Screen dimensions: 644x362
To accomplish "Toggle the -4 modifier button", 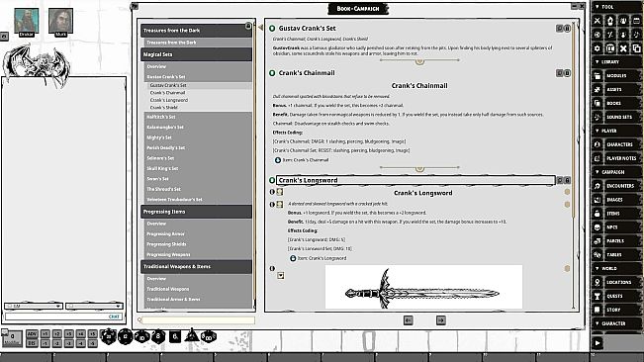I will (x=81, y=343).
